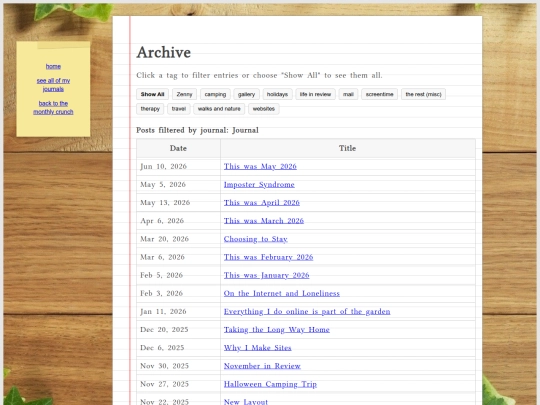This screenshot has width=540, height=405.
Task: Click the 'May 13, 2026' date cell
Action: (x=178, y=202)
